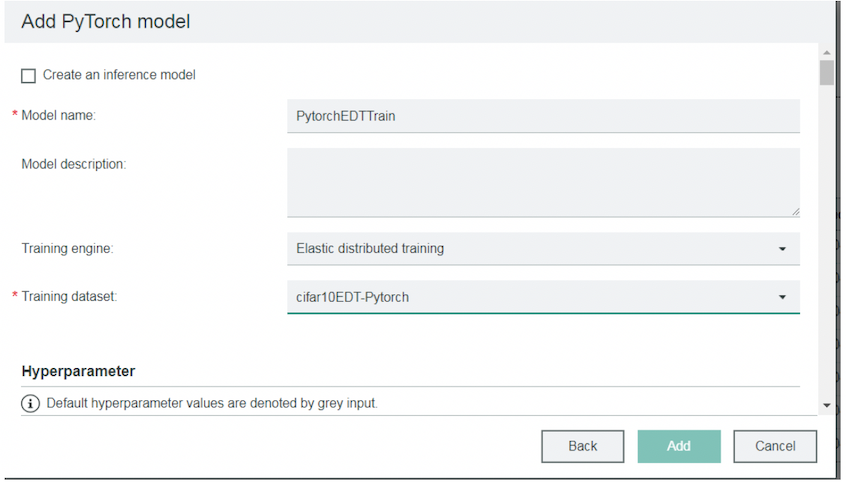Viewport: 846px width, 482px height.
Task: Click the scrollbar up arrow
Action: [x=826, y=52]
